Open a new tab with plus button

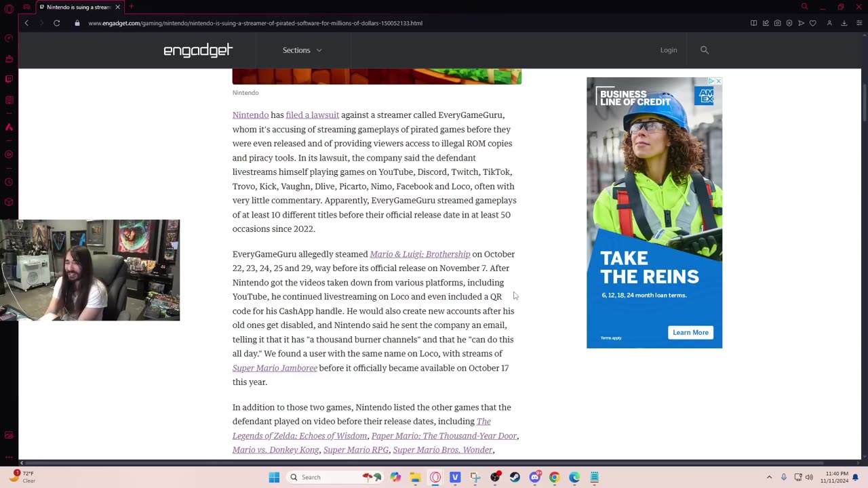tap(132, 7)
